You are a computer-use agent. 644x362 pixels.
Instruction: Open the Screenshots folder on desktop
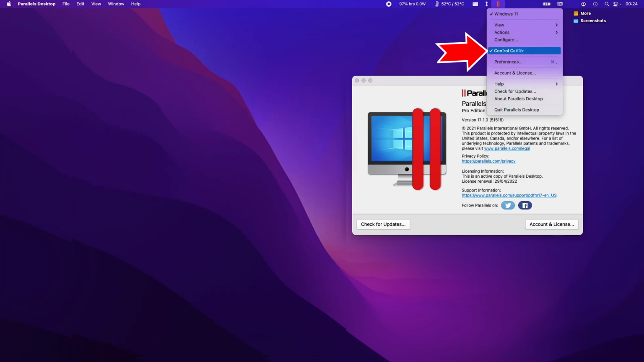point(589,21)
